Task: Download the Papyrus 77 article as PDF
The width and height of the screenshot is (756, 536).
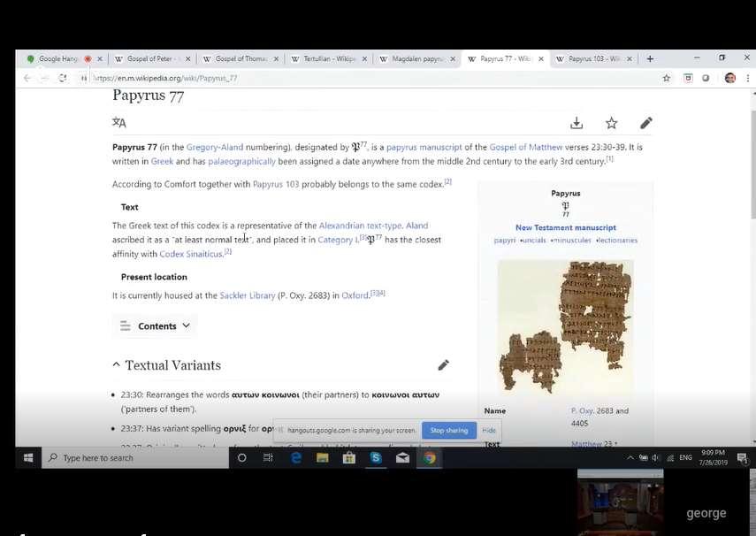Action: click(577, 123)
